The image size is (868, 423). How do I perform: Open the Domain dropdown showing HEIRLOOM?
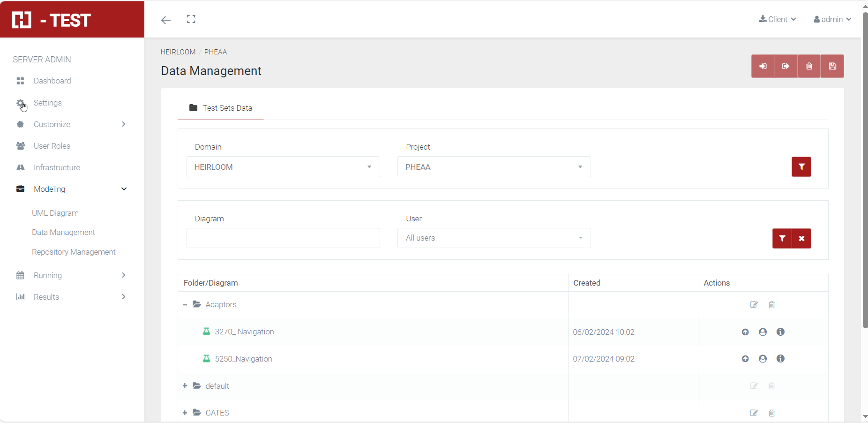(283, 166)
